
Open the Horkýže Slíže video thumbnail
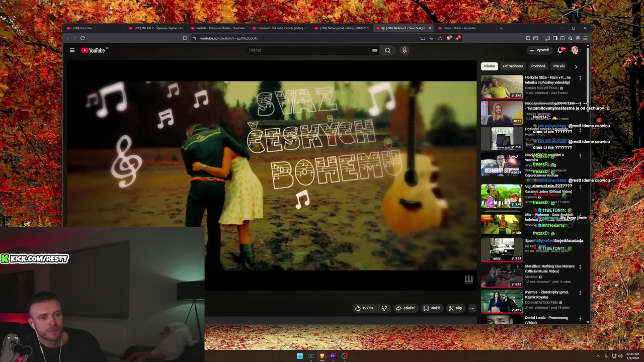[x=502, y=87]
